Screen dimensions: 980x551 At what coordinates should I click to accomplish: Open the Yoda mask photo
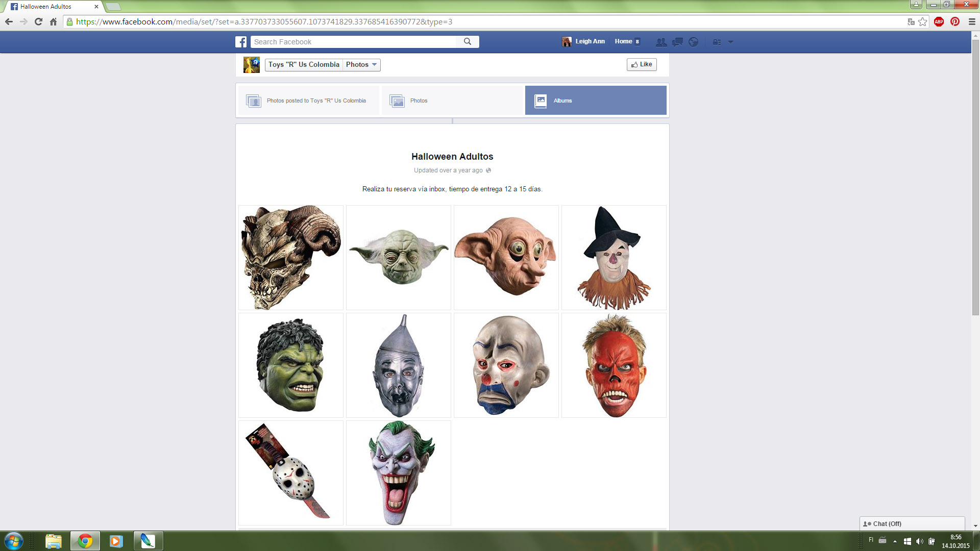(x=398, y=258)
